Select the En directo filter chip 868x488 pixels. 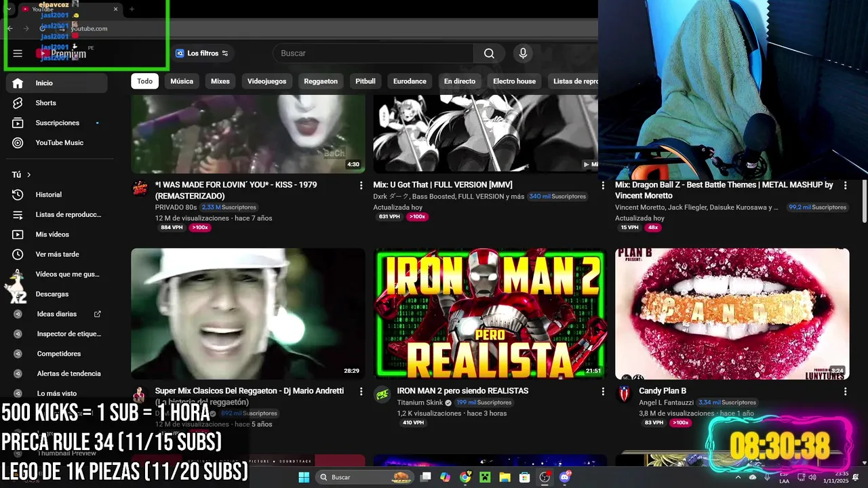460,81
